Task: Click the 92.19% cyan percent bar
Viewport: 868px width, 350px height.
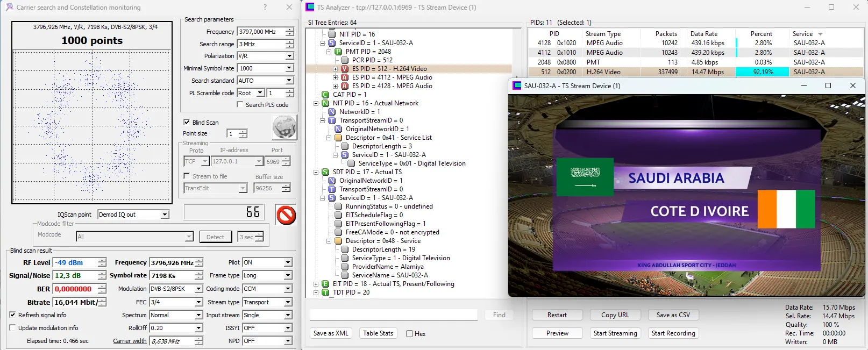Action: (x=763, y=72)
